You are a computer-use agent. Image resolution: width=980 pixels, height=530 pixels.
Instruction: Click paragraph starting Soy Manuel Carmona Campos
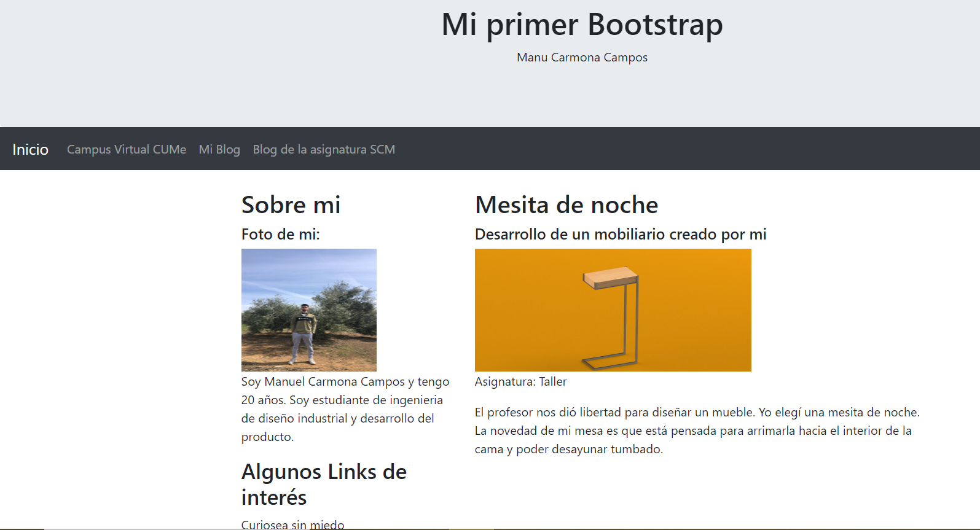click(345, 409)
